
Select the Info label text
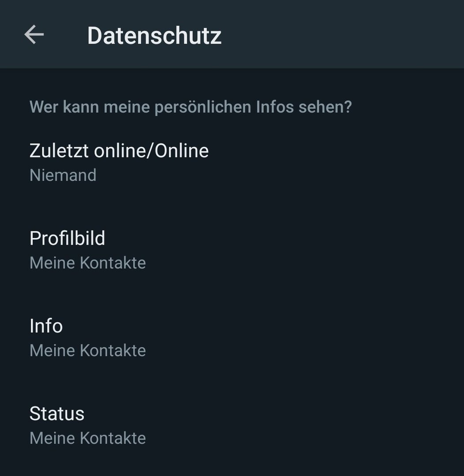pos(46,326)
